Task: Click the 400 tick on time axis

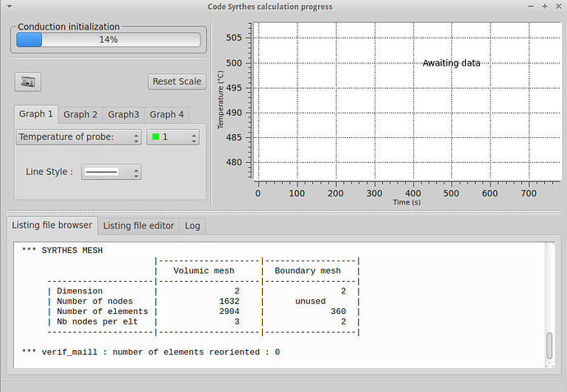Action: click(413, 193)
